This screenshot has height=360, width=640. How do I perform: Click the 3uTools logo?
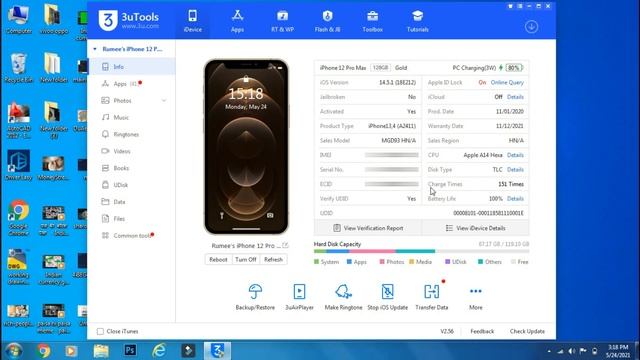coord(129,20)
